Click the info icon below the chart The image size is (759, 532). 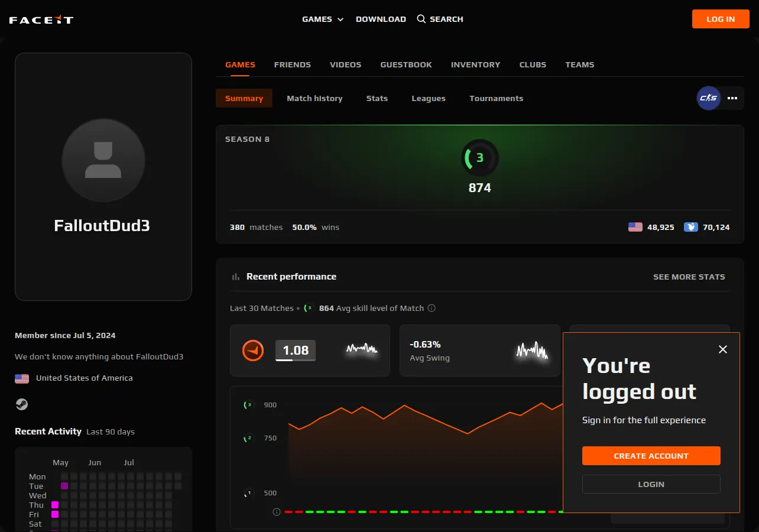[276, 512]
